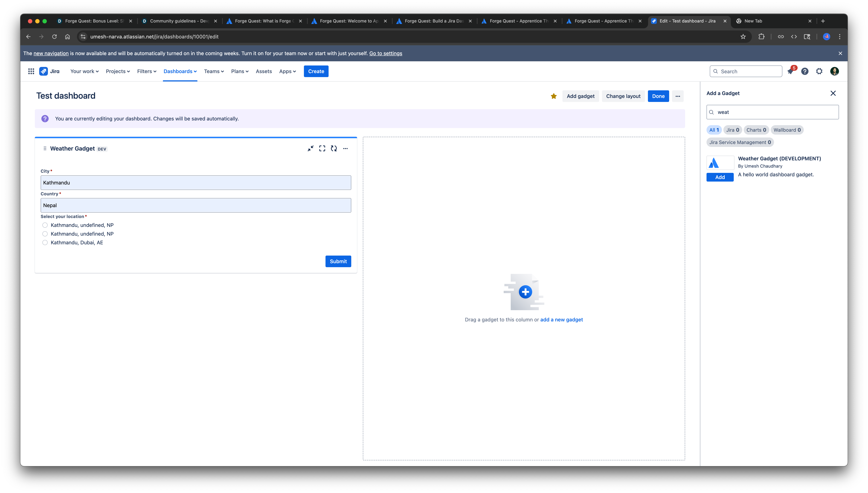Star the Test dashboard
Viewport: 868px width, 493px height.
point(553,96)
